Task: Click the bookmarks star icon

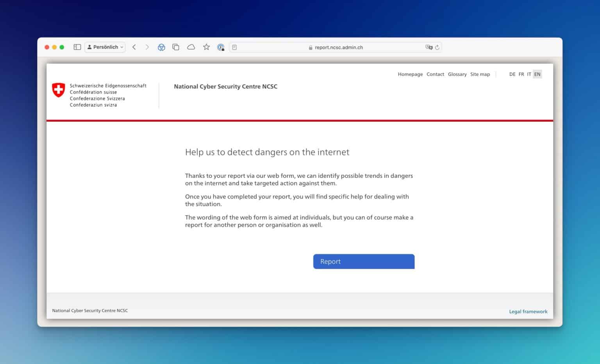Action: tap(206, 47)
